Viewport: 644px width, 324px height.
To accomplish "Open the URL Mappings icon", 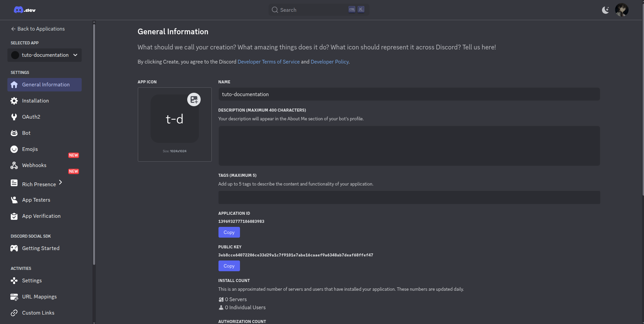I will 14,297.
